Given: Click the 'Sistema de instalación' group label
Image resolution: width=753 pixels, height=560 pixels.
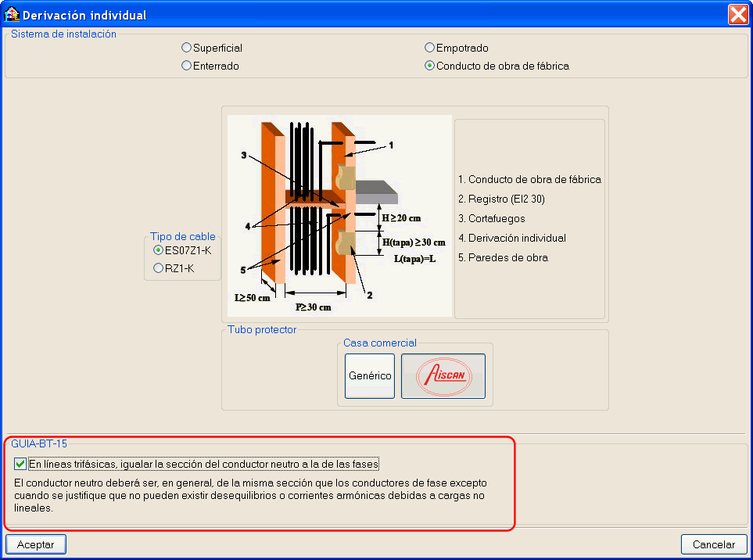Looking at the screenshot, I should click(63, 34).
